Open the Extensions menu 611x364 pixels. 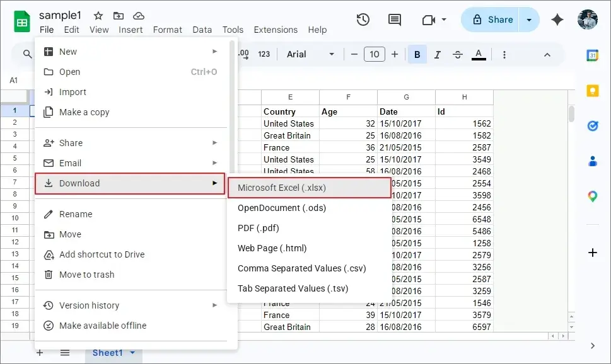pos(276,30)
